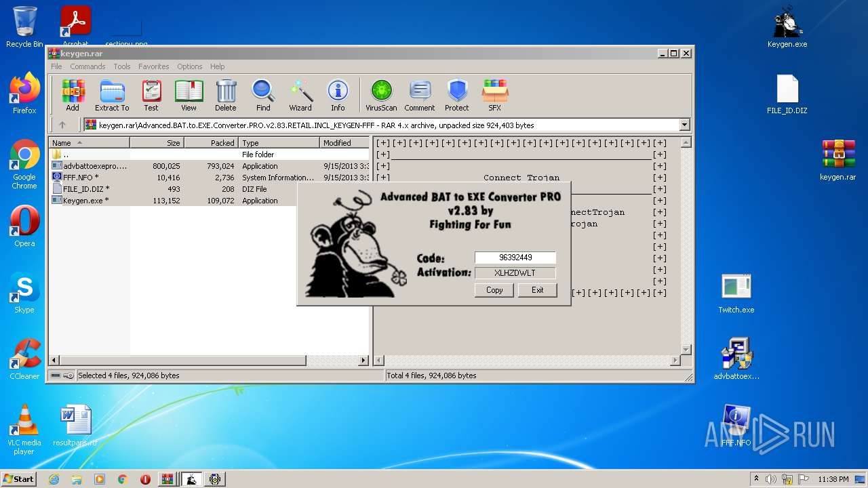Show archive Info icon
868x488 pixels.
[338, 95]
